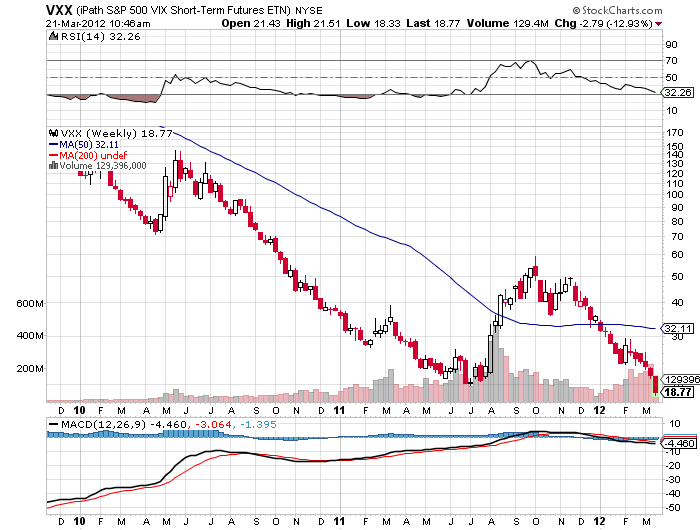The width and height of the screenshot is (700, 530).
Task: Click the VXX ticker symbol title
Action: click(59, 10)
